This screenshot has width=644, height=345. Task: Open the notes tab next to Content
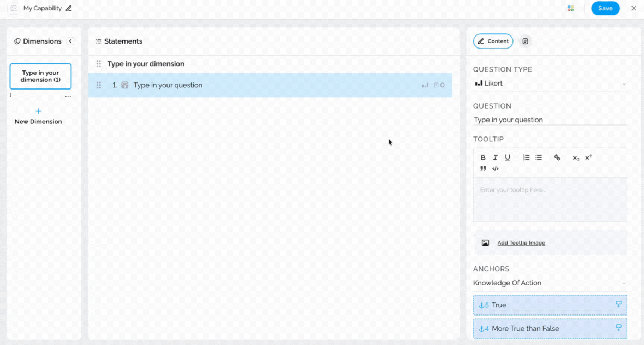pyautogui.click(x=525, y=41)
